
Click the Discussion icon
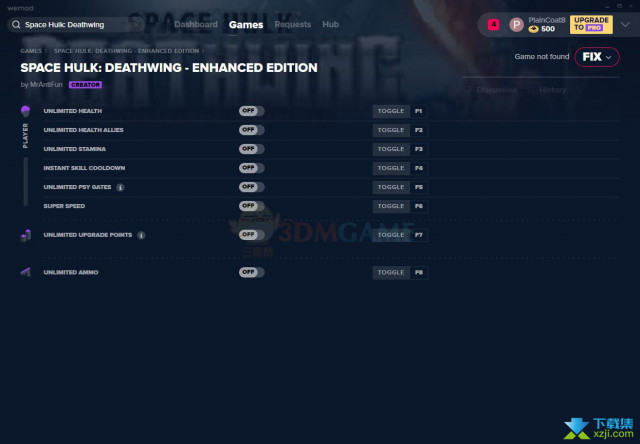(468, 90)
